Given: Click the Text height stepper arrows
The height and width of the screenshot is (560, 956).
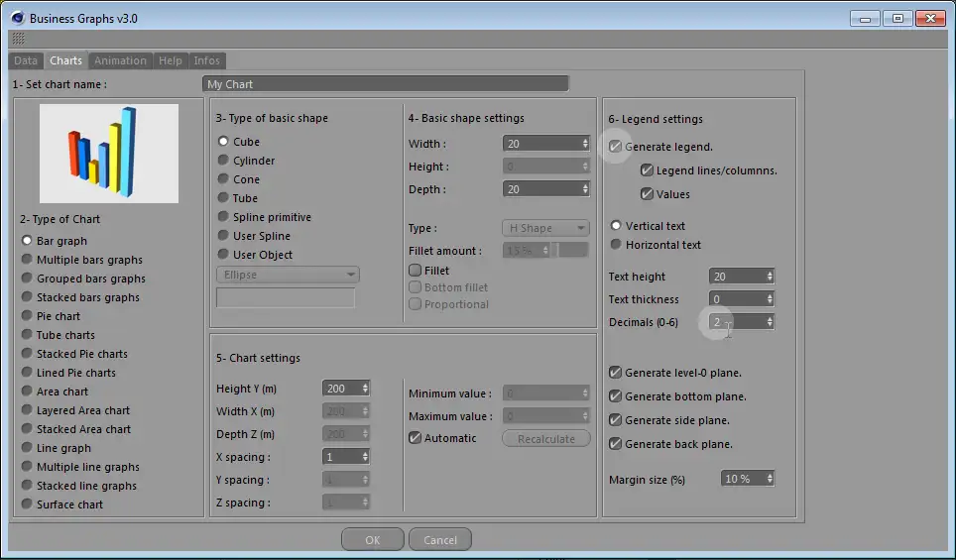Looking at the screenshot, I should 770,277.
